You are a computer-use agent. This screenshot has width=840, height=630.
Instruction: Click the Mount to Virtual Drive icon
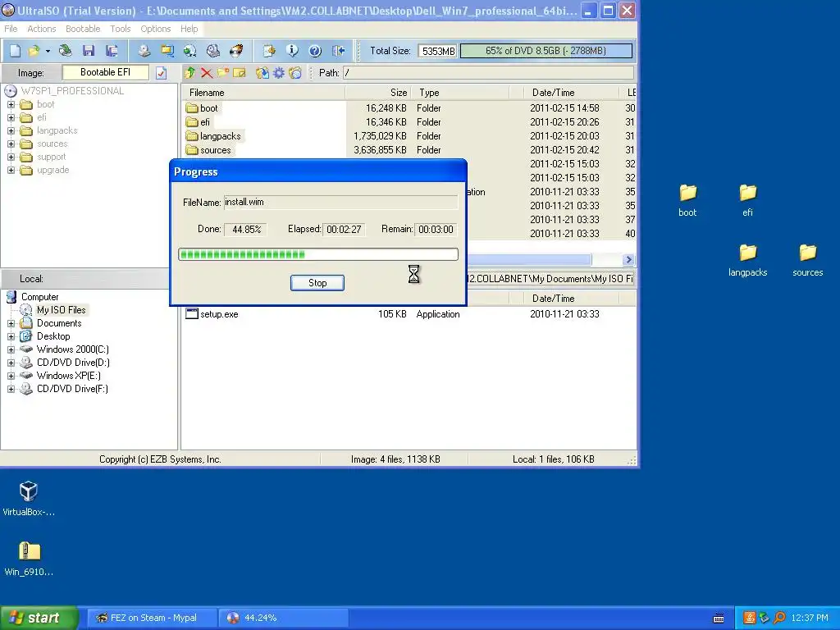point(213,51)
